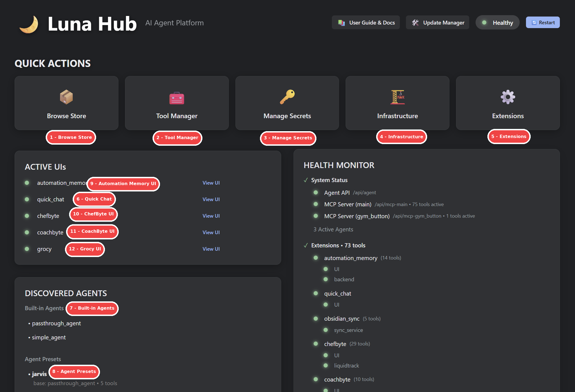Click the backend item under automation_memory
575x392 pixels.
(344, 279)
